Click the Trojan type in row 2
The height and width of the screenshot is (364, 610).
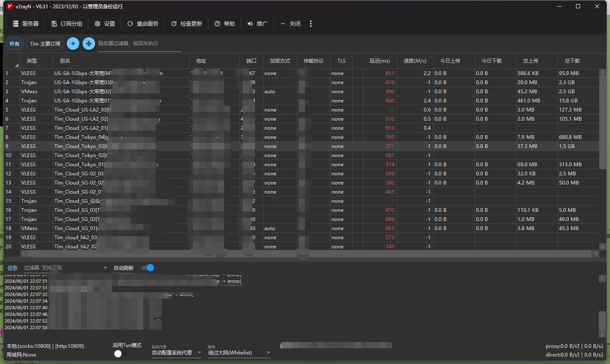29,83
